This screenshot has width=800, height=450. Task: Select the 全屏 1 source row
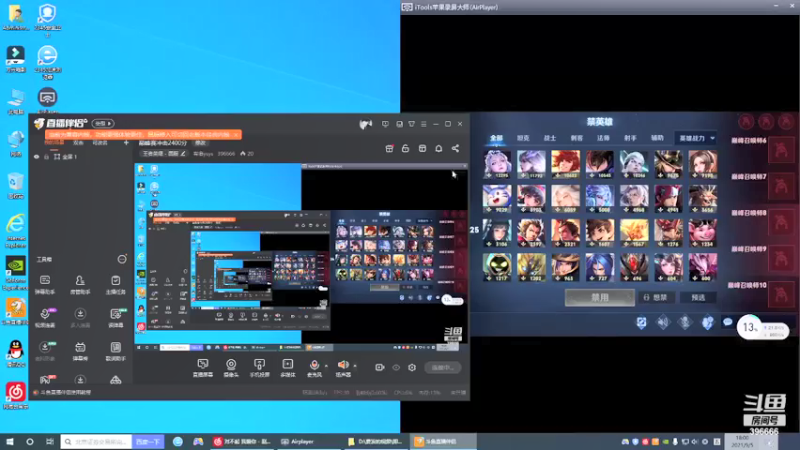(82, 157)
